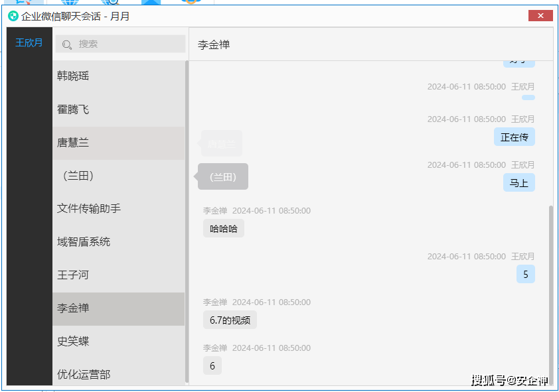This screenshot has width=559, height=392.
Task: Open the 霍腾飞 conversation
Action: pyautogui.click(x=118, y=109)
